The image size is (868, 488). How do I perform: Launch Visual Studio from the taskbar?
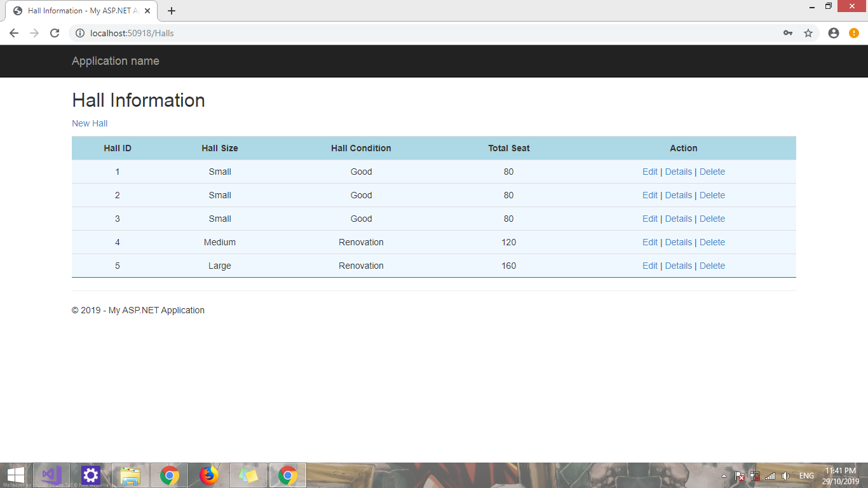coord(51,475)
